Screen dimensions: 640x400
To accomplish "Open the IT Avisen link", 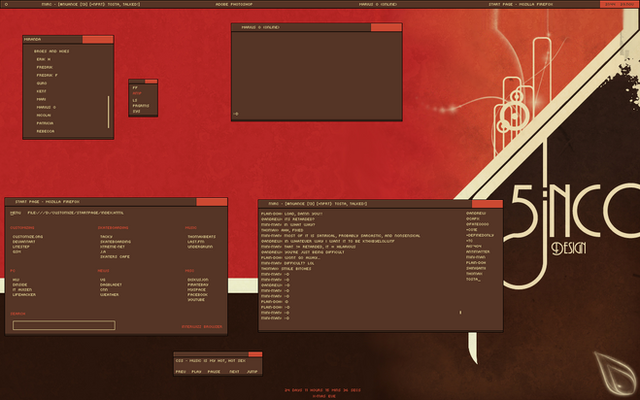I will coord(22,290).
